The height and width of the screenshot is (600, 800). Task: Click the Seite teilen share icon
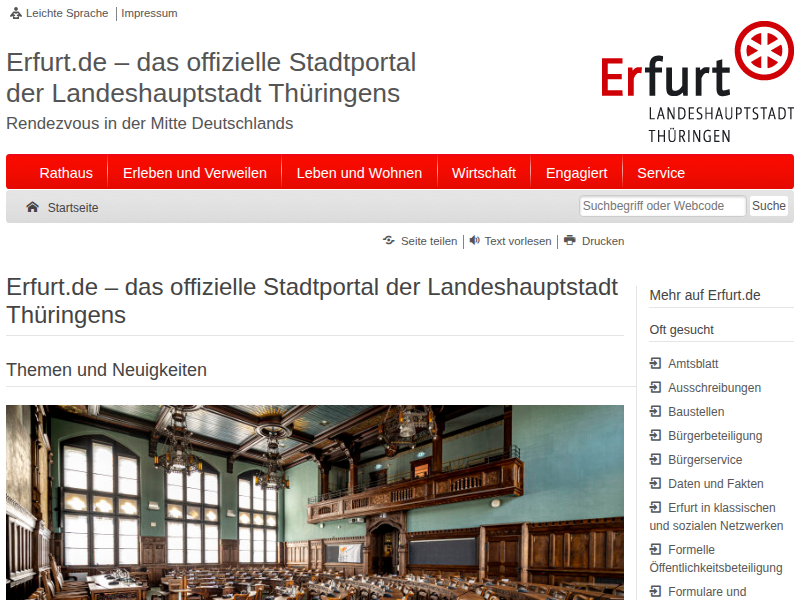point(388,240)
